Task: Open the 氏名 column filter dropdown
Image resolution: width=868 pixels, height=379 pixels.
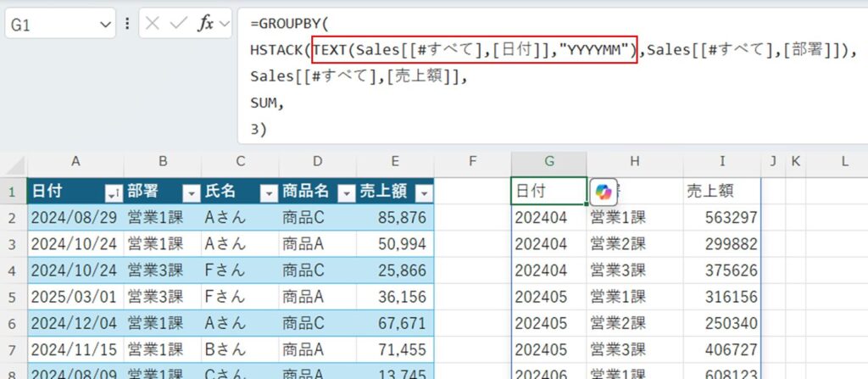Action: [x=269, y=192]
